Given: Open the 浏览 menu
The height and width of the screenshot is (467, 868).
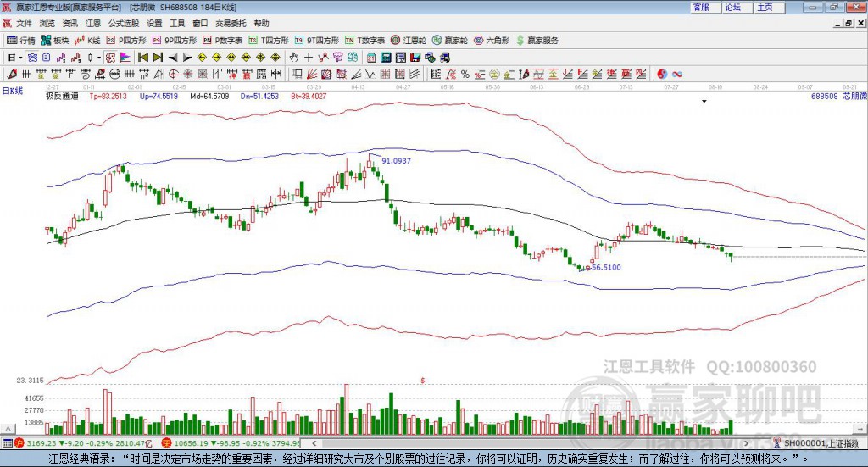Looking at the screenshot, I should coord(47,23).
